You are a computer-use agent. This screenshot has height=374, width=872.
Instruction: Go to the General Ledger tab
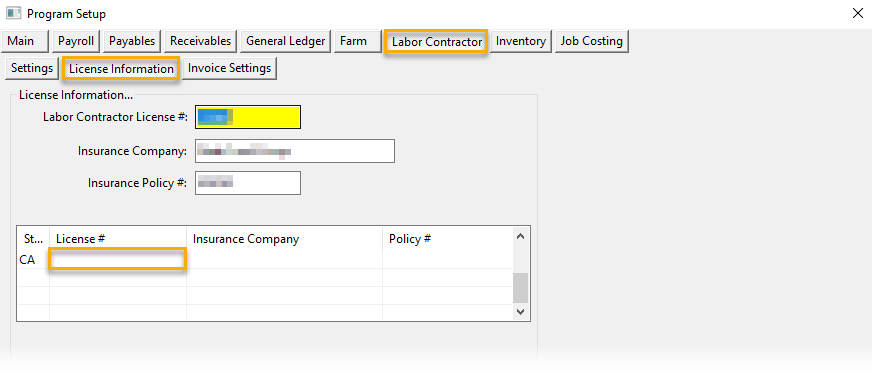pyautogui.click(x=286, y=41)
